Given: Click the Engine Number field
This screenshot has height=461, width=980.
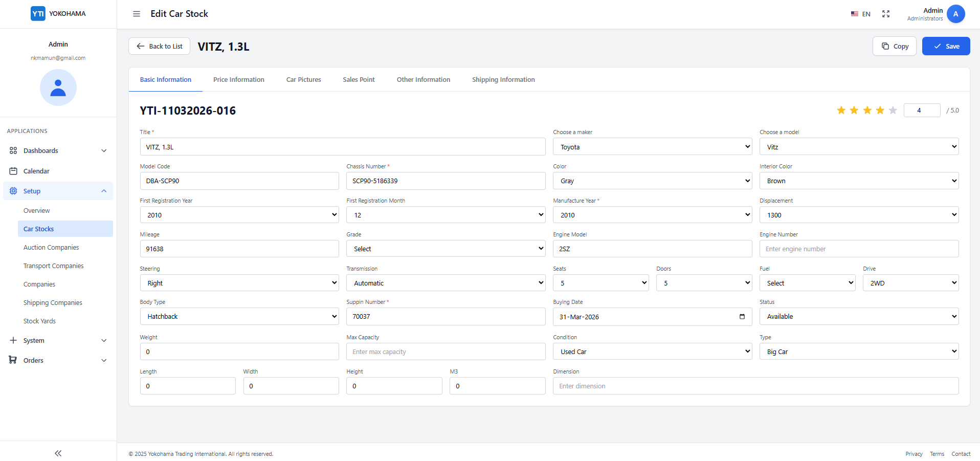Looking at the screenshot, I should 859,249.
